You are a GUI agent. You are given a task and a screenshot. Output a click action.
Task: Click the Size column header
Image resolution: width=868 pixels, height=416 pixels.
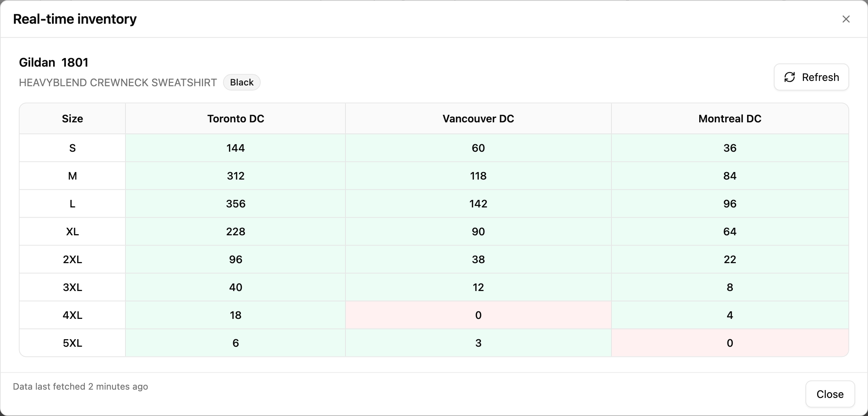click(72, 119)
